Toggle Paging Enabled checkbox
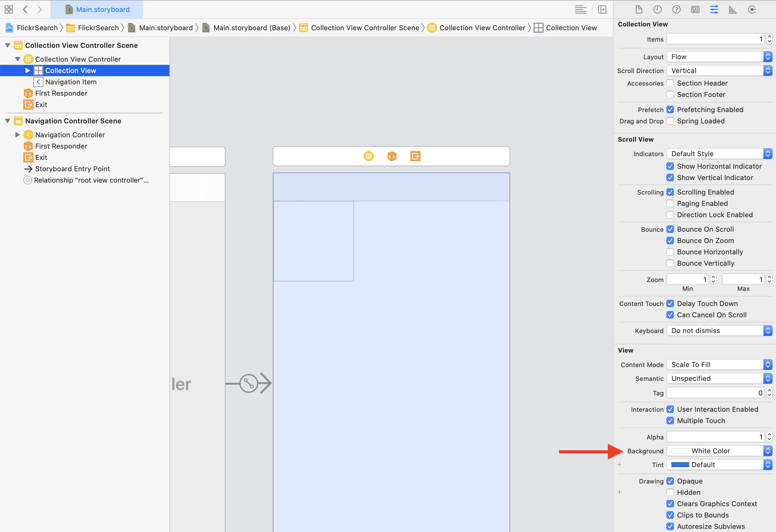The image size is (776, 532). 670,204
